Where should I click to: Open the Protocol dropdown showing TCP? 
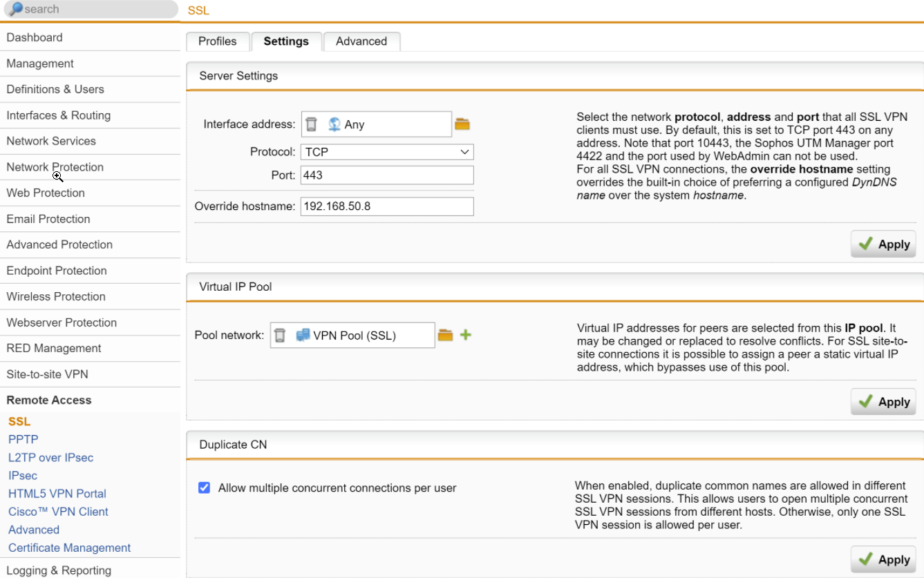pos(387,152)
